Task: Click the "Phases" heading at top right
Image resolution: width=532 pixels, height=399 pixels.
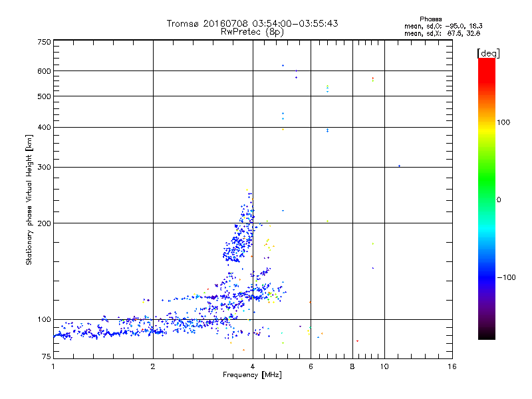Action: coord(430,19)
